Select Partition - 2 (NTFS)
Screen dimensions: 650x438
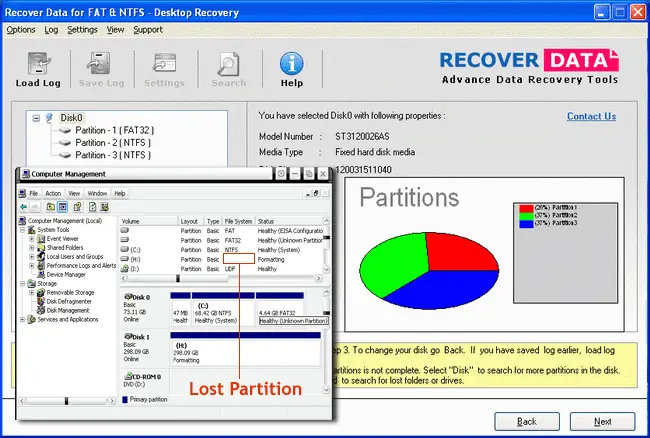click(x=113, y=143)
